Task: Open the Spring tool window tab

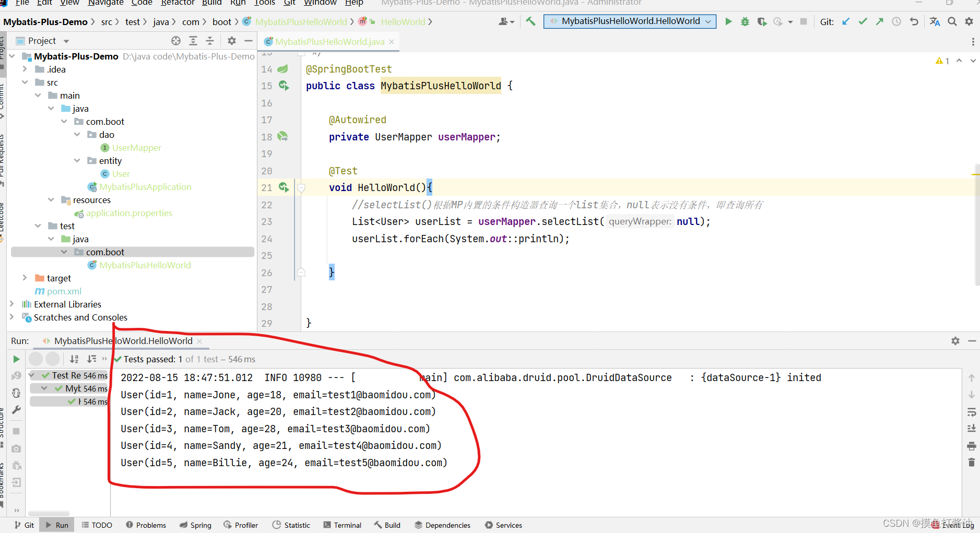Action: click(196, 525)
